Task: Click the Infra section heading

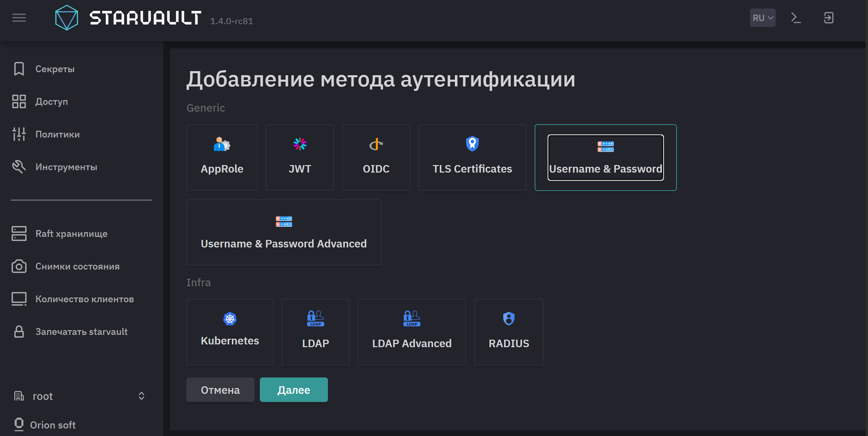Action: pos(199,282)
